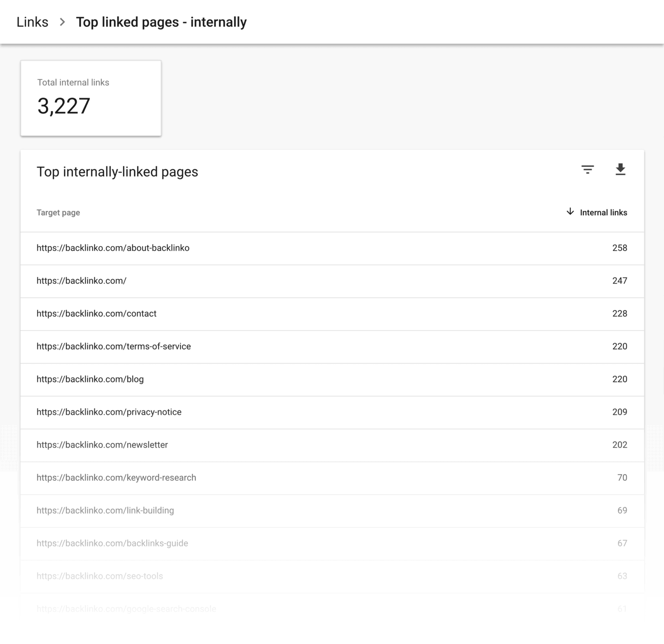Click the sort descending arrow icon
Viewport: 664px width, 644px height.
[570, 212]
